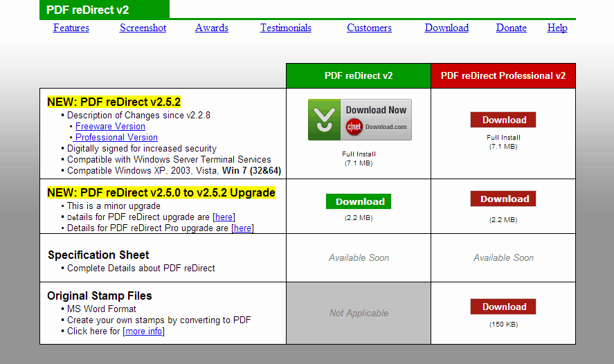
Task: Click the Original Stamp Files heading
Action: click(x=100, y=295)
